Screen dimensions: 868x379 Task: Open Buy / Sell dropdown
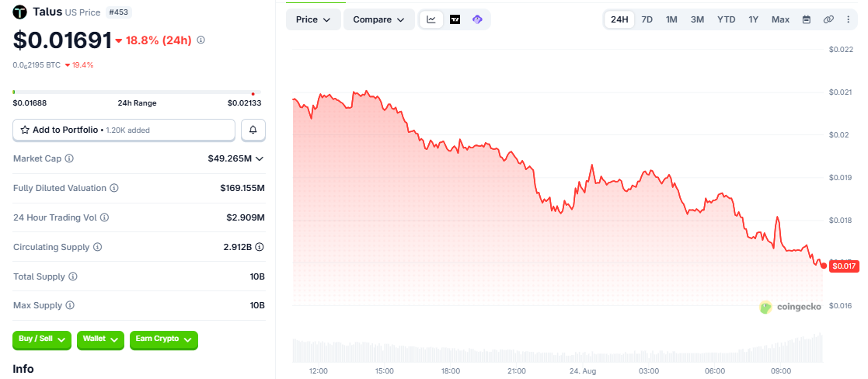[42, 339]
